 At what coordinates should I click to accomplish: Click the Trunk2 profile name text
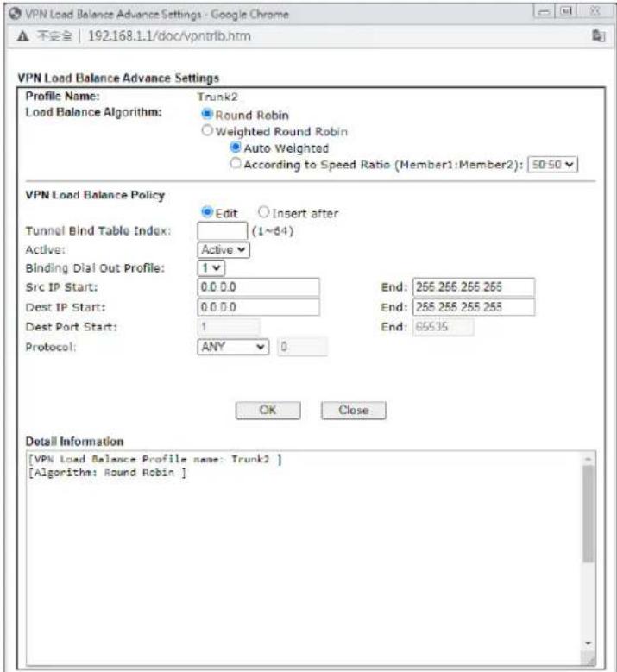pyautogui.click(x=217, y=97)
